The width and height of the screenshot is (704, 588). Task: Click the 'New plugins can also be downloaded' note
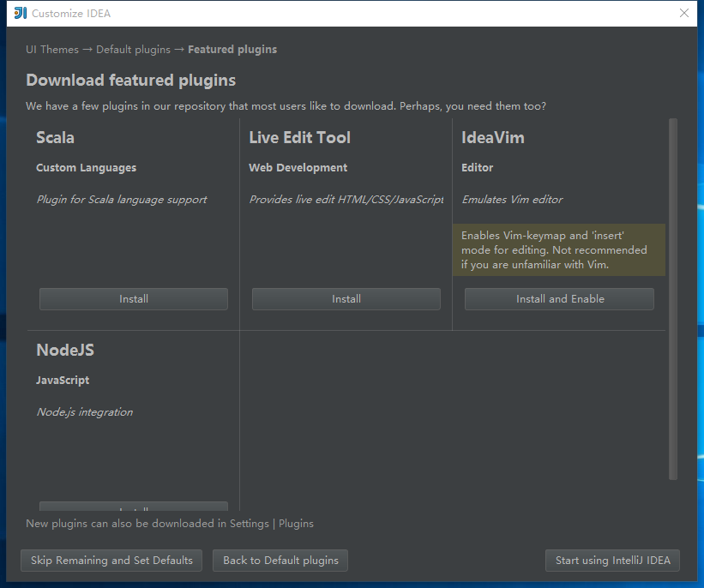(170, 524)
